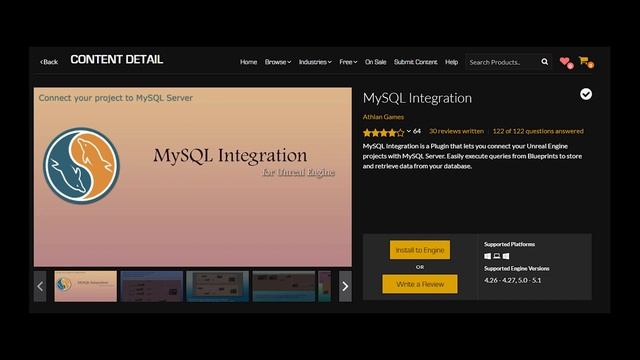The image size is (640, 360).
Task: Click the laptop platform icon
Action: click(x=497, y=256)
